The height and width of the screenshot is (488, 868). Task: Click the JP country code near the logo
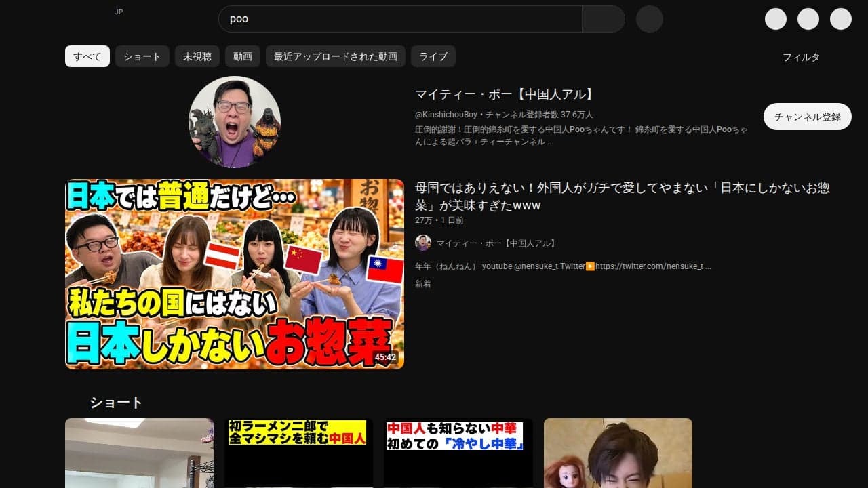click(x=119, y=12)
